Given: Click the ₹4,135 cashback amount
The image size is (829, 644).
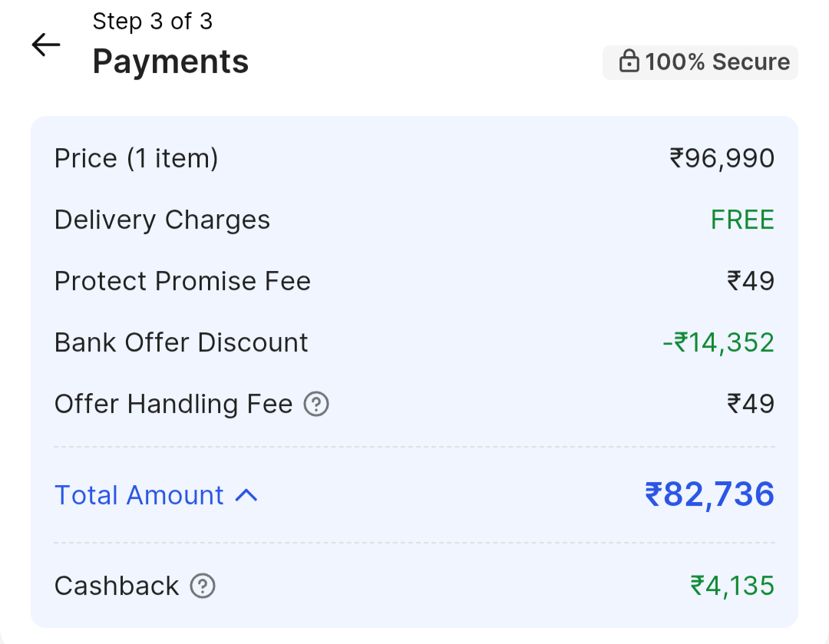Looking at the screenshot, I should coord(732,586).
